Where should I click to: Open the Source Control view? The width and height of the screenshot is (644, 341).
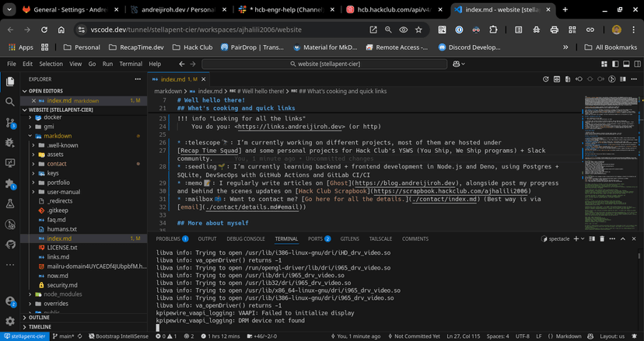click(10, 122)
